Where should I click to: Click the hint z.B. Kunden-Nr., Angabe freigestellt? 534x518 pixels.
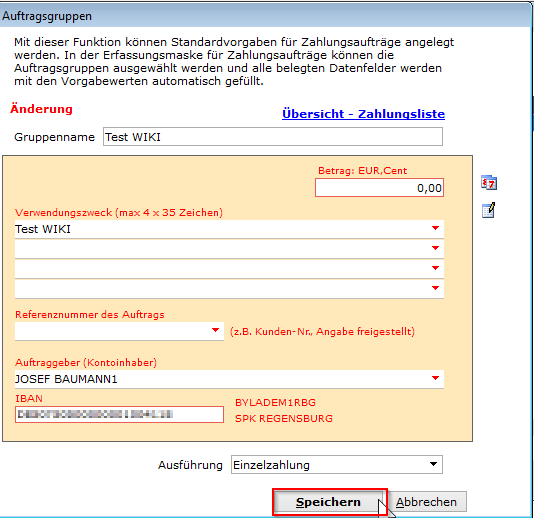322,331
